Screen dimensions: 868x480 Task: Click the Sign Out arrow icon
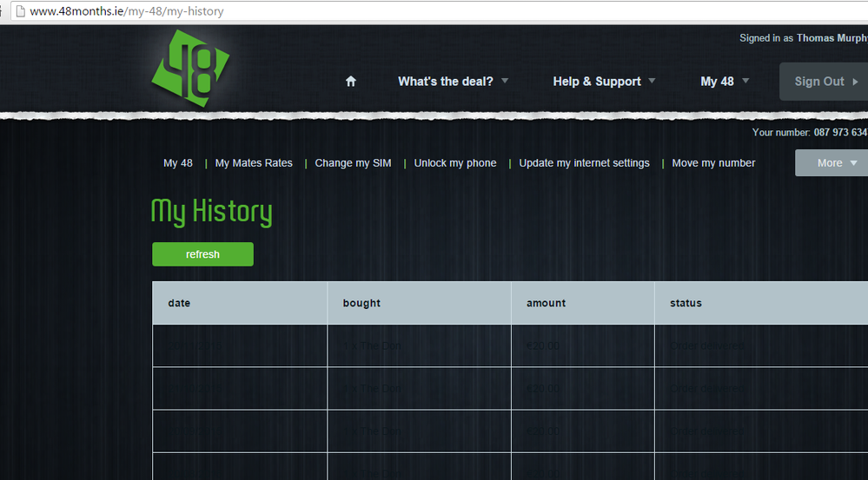(855, 82)
